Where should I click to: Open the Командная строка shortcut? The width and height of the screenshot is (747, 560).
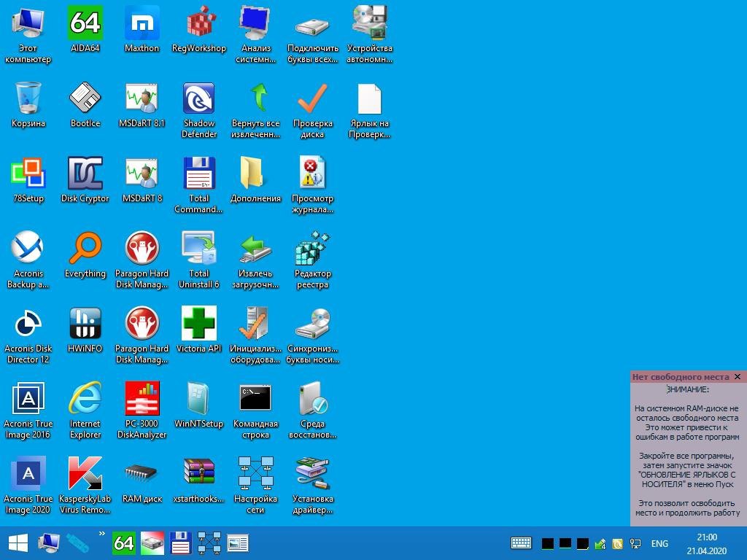tap(255, 411)
